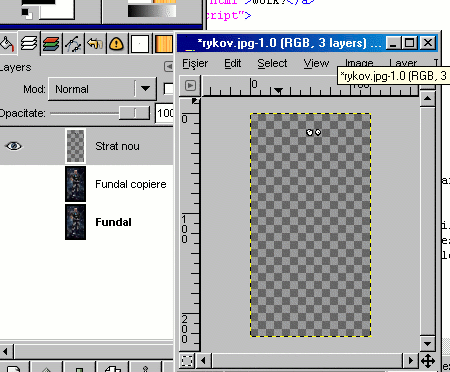Click the navigation cross-arrows icon in image window
Viewport: 450px width, 372px height.
tap(428, 361)
